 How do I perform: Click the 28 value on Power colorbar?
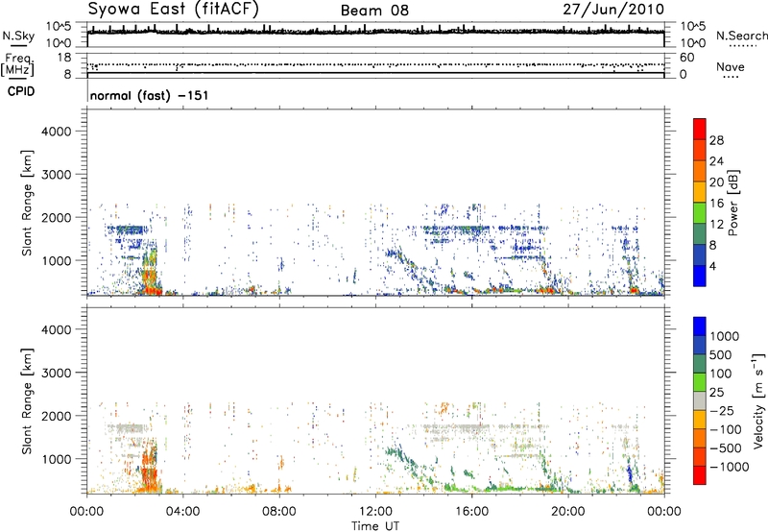(x=716, y=140)
